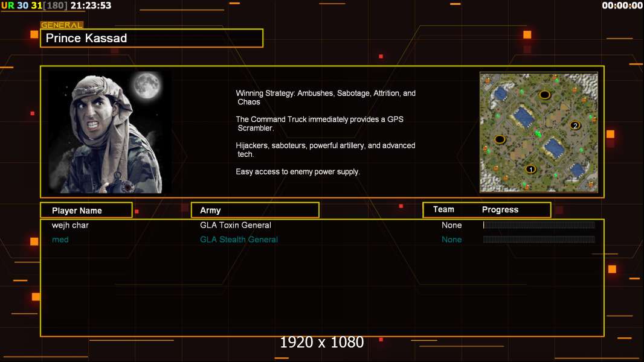Click the Command Truck GPS Scrambler text

click(320, 124)
